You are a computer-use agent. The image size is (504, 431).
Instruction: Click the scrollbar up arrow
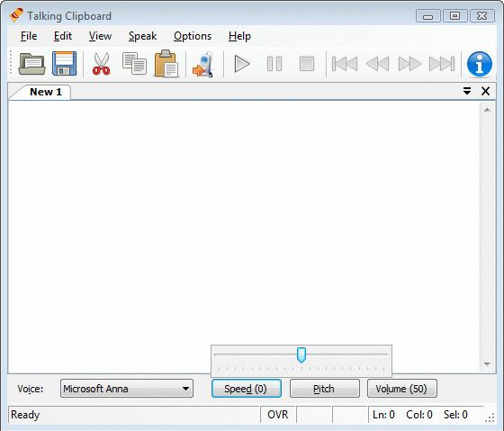(x=487, y=110)
